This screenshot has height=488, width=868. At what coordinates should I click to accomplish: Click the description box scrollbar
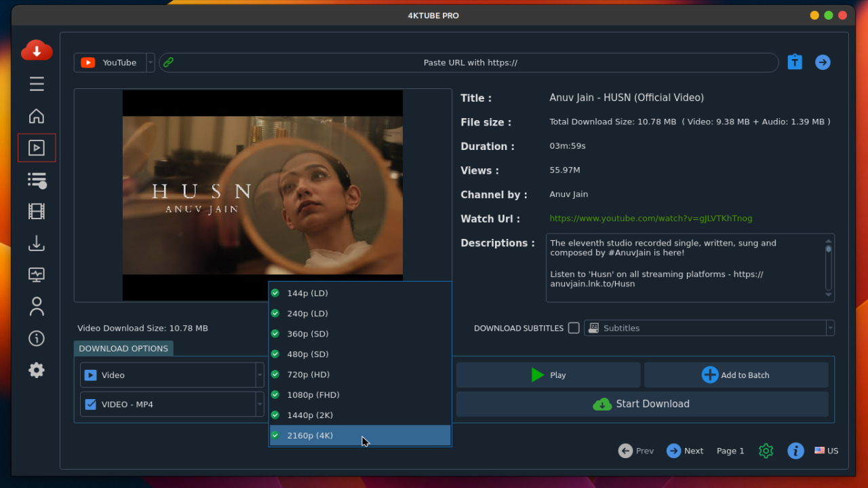828,267
